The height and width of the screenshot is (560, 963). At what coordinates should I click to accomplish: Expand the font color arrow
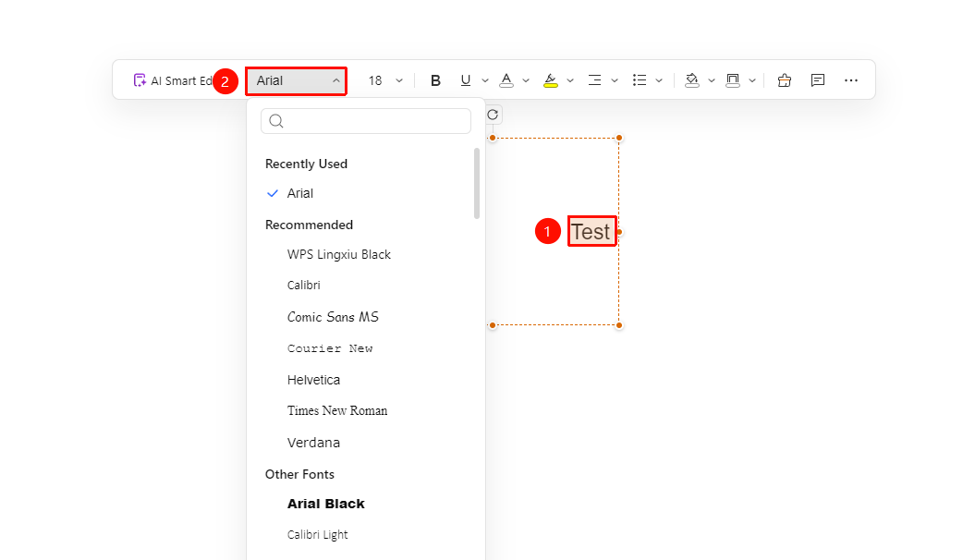click(526, 80)
